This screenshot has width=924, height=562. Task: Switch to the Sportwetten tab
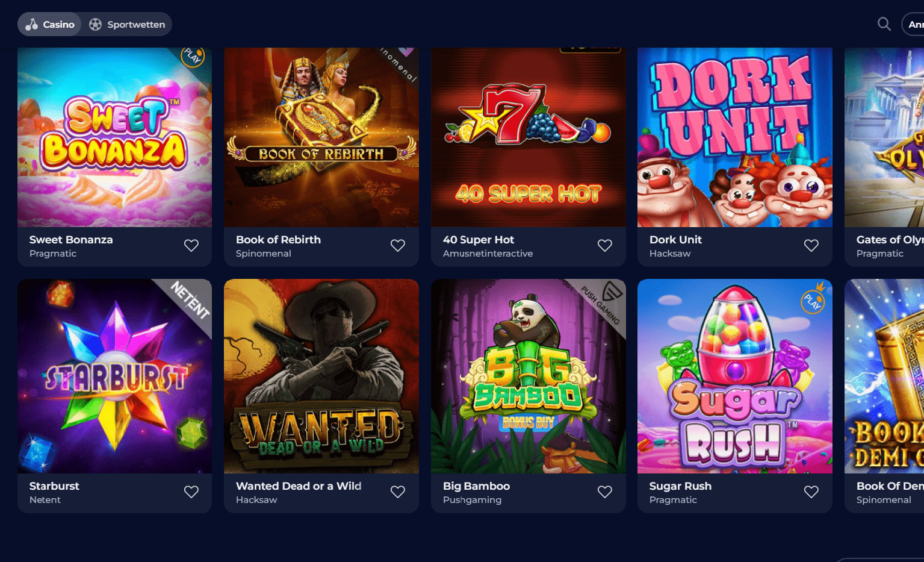(127, 24)
